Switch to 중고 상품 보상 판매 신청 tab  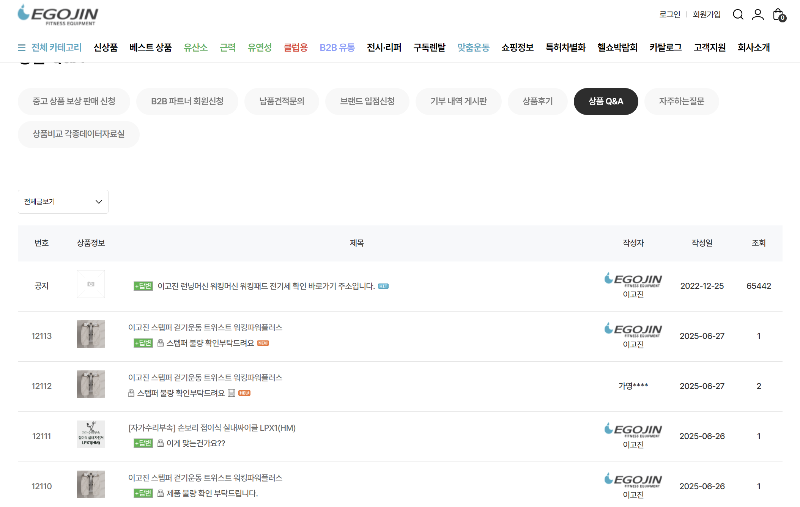tap(74, 101)
